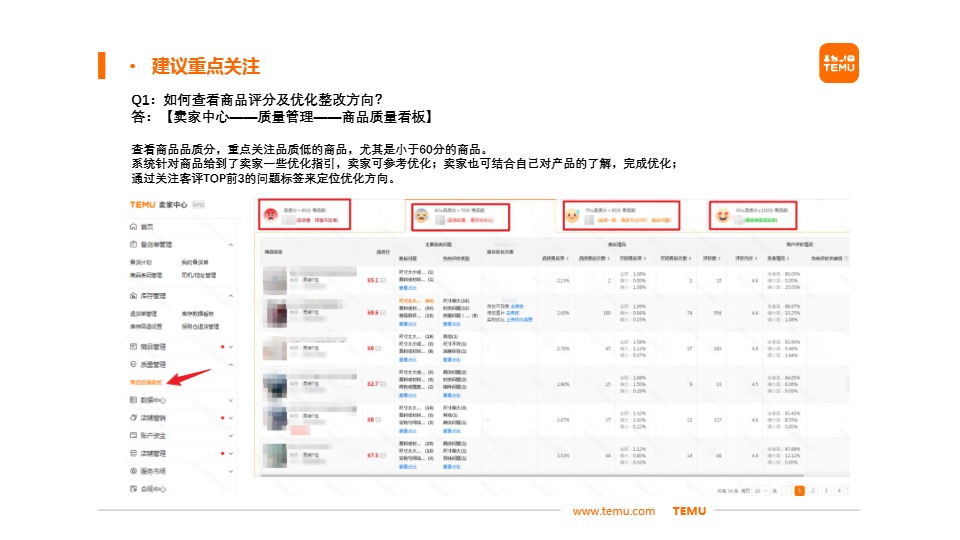The image size is (960, 540).
Task: Select the 60–70 quality score tab
Action: coord(460,217)
